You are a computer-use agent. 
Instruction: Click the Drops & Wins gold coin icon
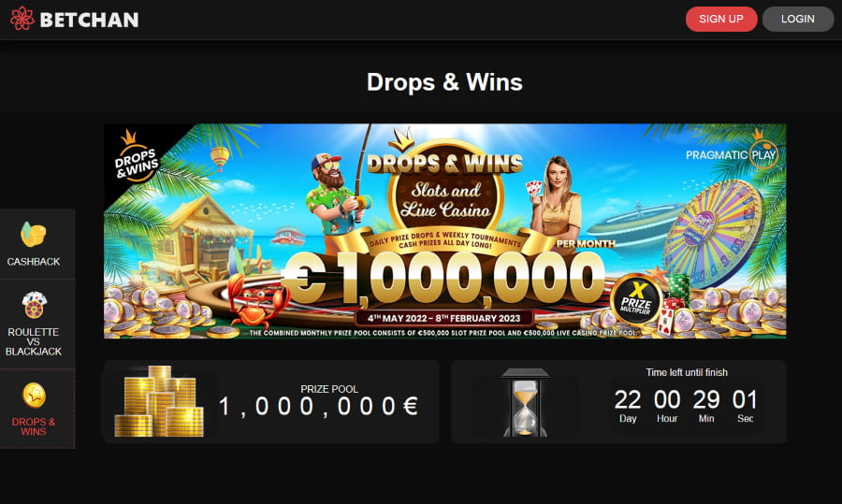click(x=34, y=396)
